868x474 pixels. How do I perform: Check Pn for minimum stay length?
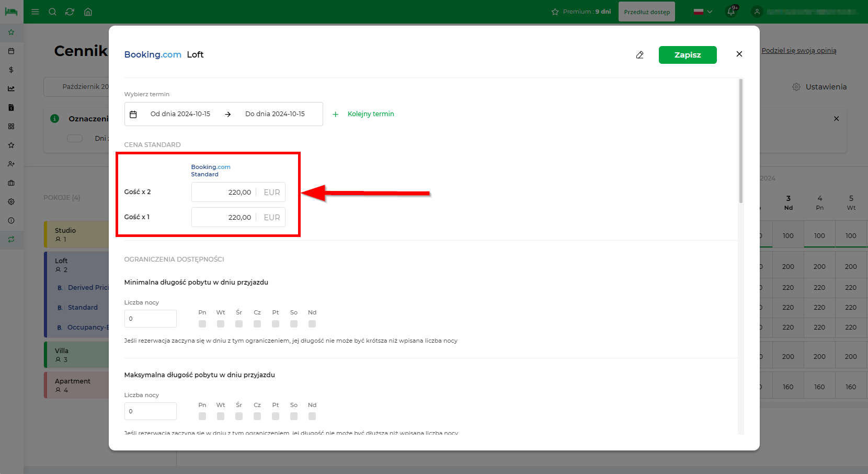tap(202, 324)
